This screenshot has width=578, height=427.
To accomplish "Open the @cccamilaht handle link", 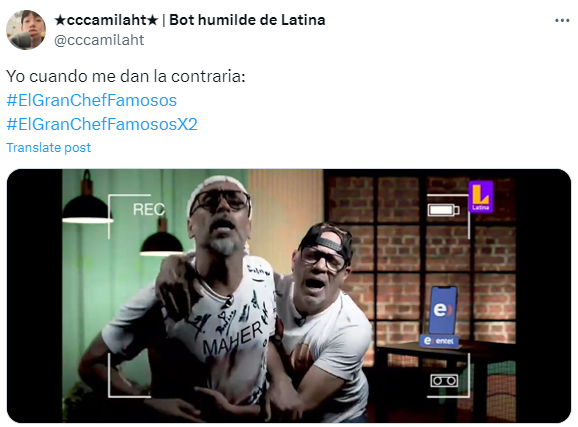I will click(x=99, y=40).
